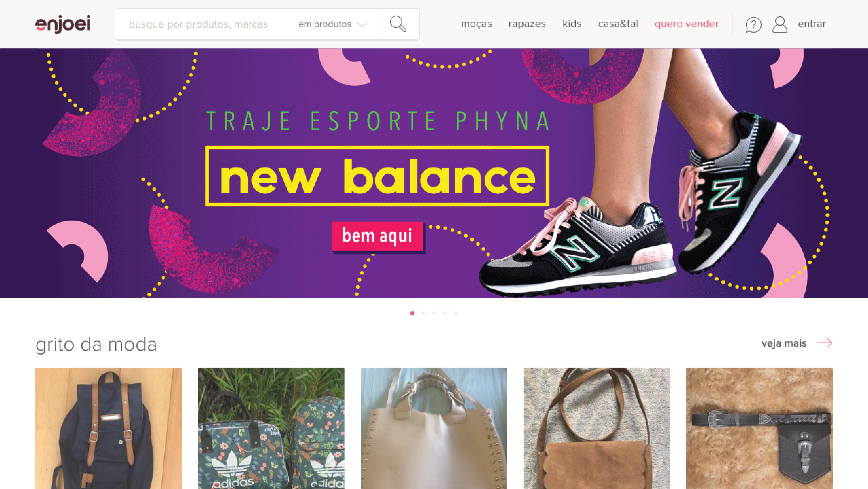Screen dimensions: 868x489
Task: Click the magnifying glass search icon
Action: (398, 24)
